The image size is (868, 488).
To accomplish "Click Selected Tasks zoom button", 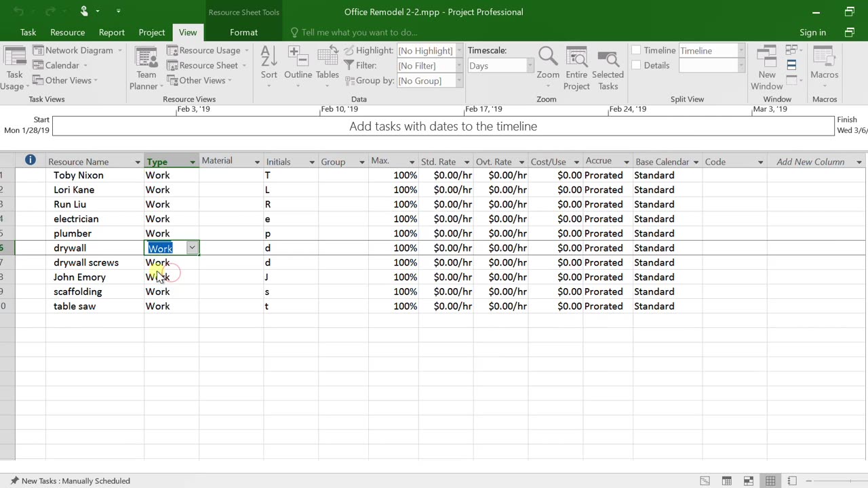I will point(608,68).
